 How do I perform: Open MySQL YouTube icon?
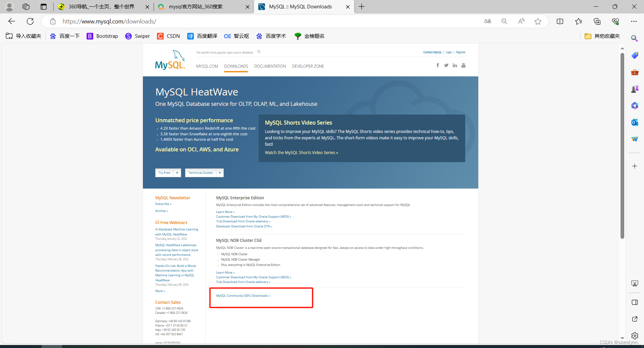[x=464, y=65]
